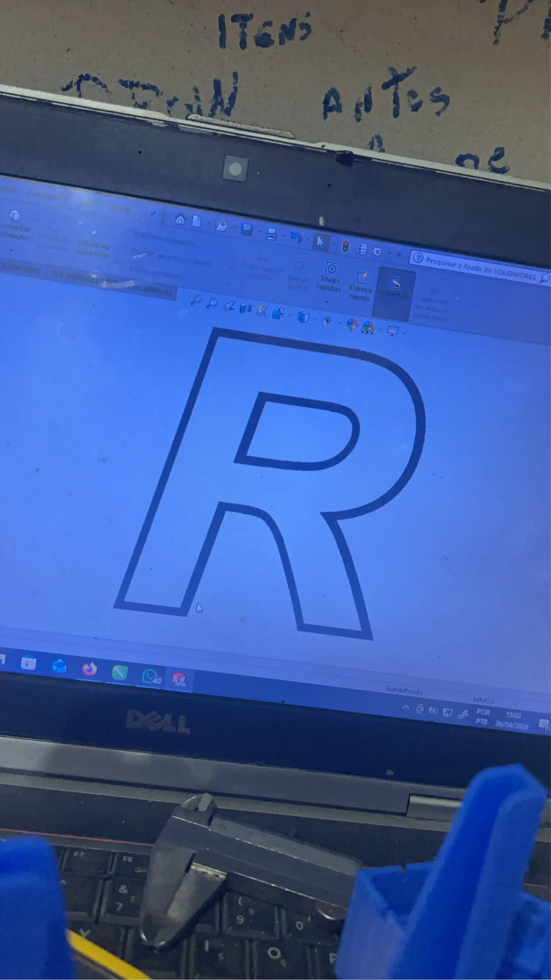This screenshot has width=551, height=980.
Task: Open the Padrão de esboço linear dropdown arrow
Action: pyautogui.click(x=231, y=267)
